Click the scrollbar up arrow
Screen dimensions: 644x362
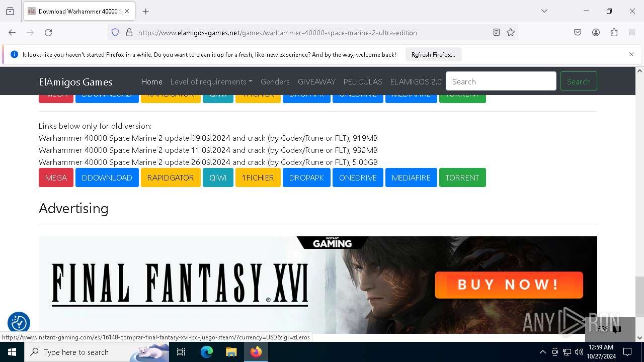(x=639, y=71)
